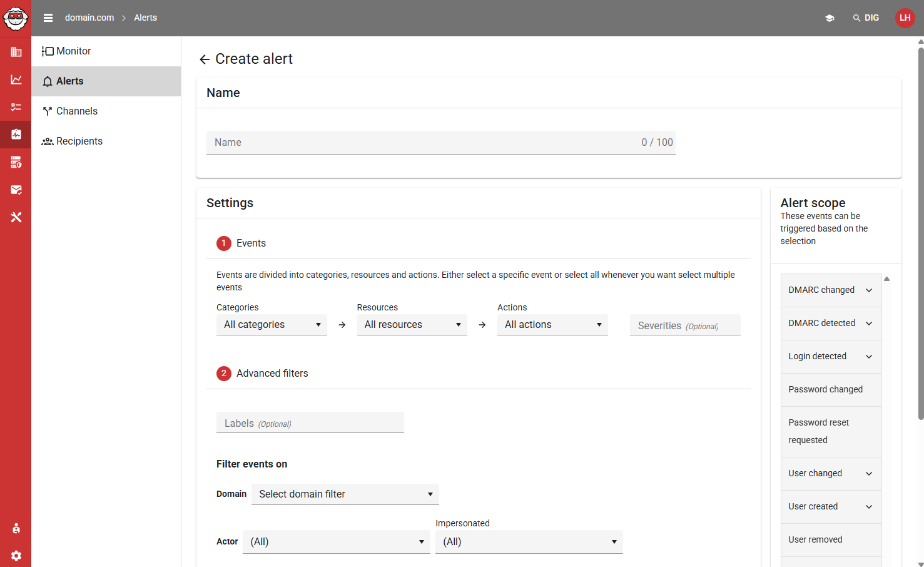
Task: Open the settings gear at sidebar bottom
Action: point(16,556)
